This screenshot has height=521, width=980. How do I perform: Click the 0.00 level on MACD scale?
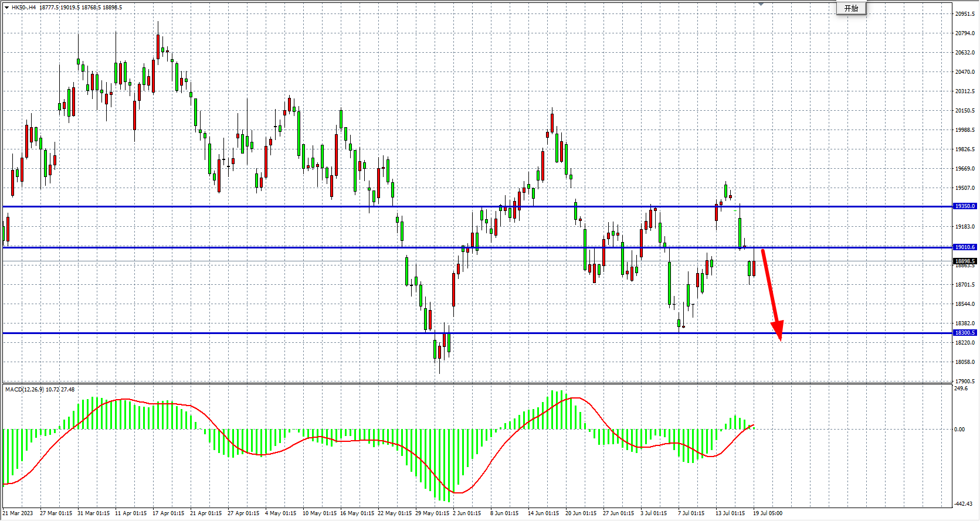coord(959,430)
